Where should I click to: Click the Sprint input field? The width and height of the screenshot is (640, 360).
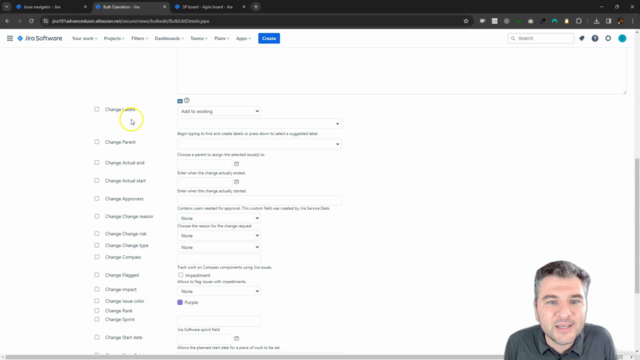[x=219, y=321]
